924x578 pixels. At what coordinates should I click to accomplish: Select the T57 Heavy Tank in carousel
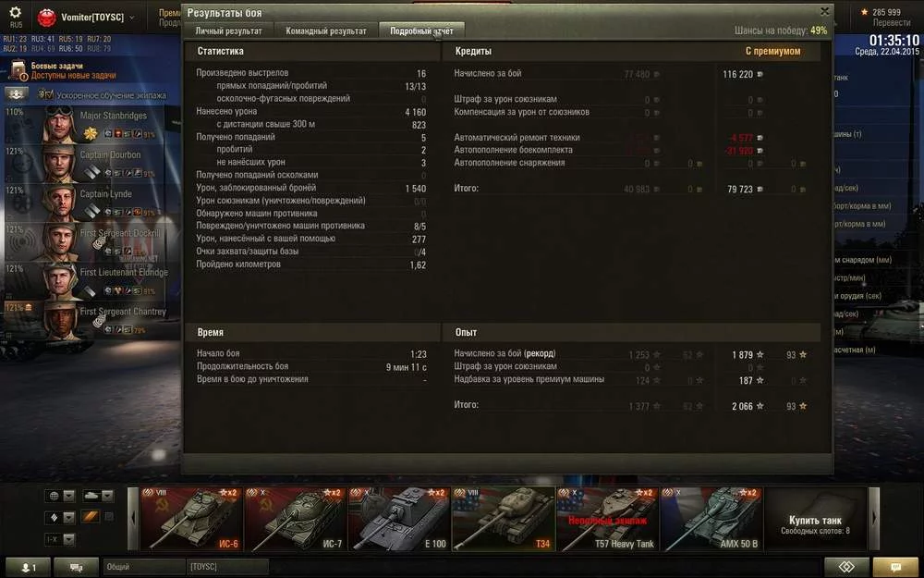(608, 519)
